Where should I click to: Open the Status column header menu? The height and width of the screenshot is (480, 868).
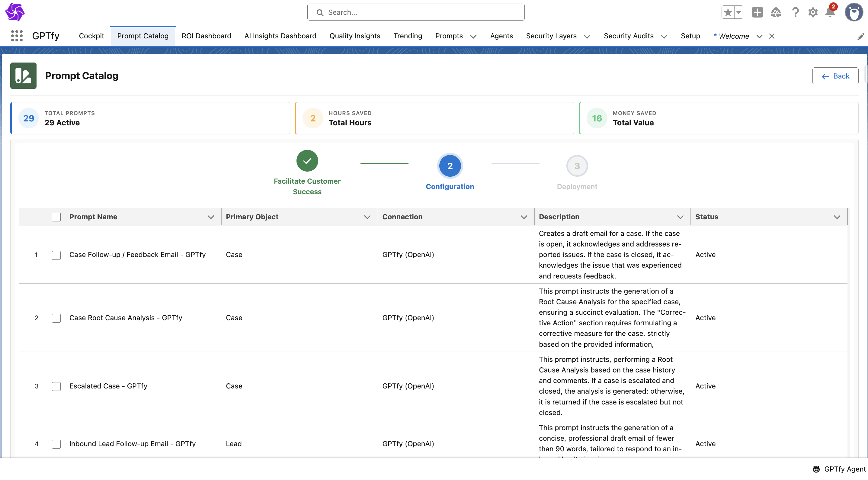tap(837, 217)
